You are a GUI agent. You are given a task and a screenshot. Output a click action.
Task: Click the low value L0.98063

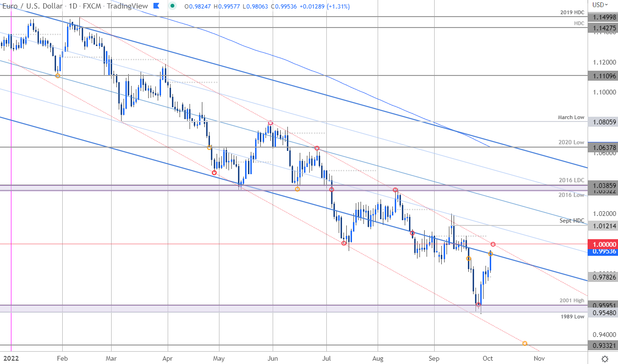(x=255, y=6)
